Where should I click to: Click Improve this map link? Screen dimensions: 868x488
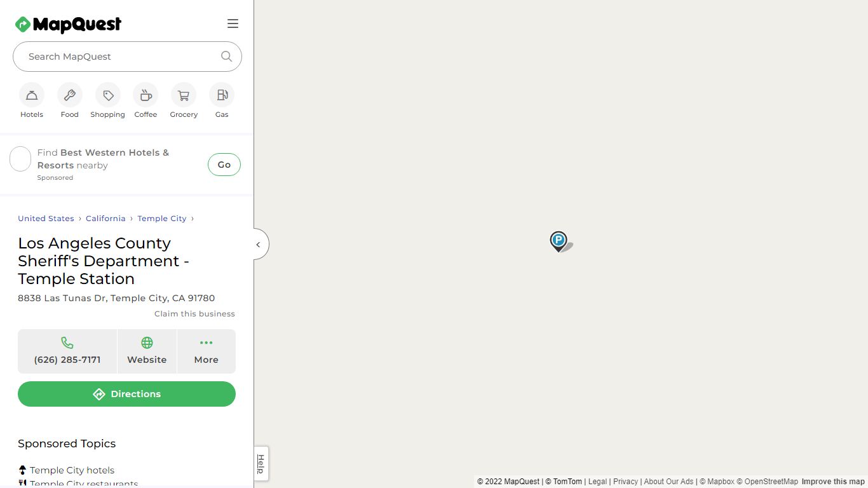point(833,482)
